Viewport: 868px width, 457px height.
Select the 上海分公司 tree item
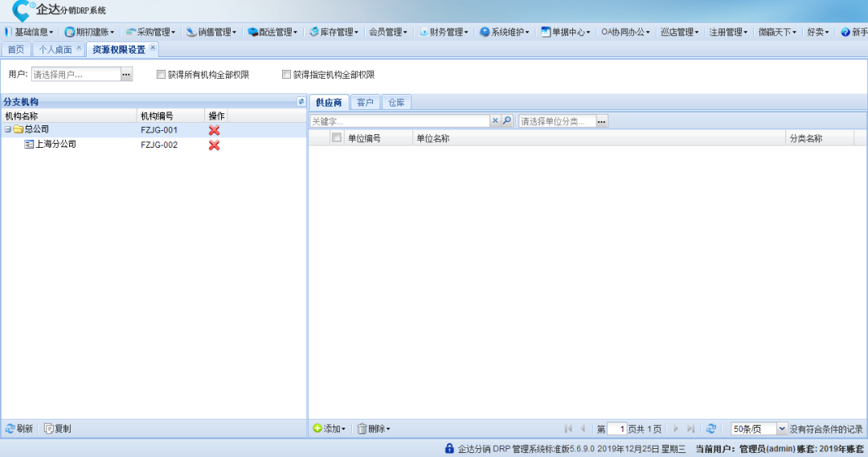point(55,145)
